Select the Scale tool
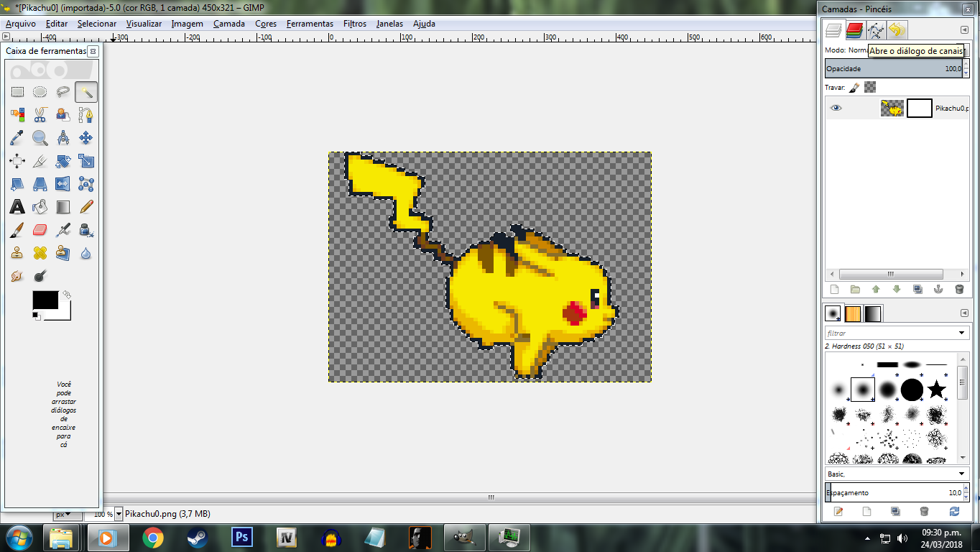This screenshot has width=980, height=552. point(86,161)
